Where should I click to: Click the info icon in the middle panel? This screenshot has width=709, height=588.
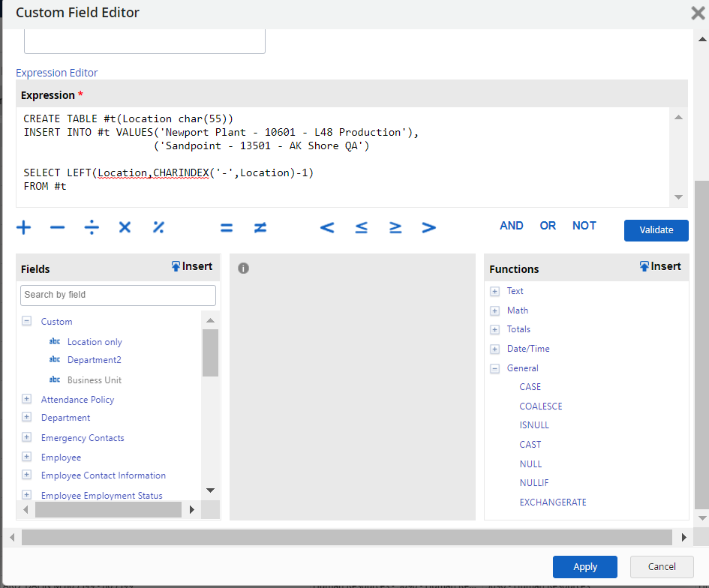[x=243, y=268]
